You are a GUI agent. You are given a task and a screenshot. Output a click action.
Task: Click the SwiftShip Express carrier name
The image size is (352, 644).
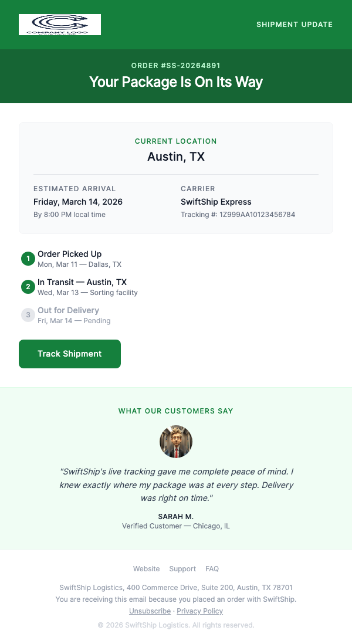[216, 202]
